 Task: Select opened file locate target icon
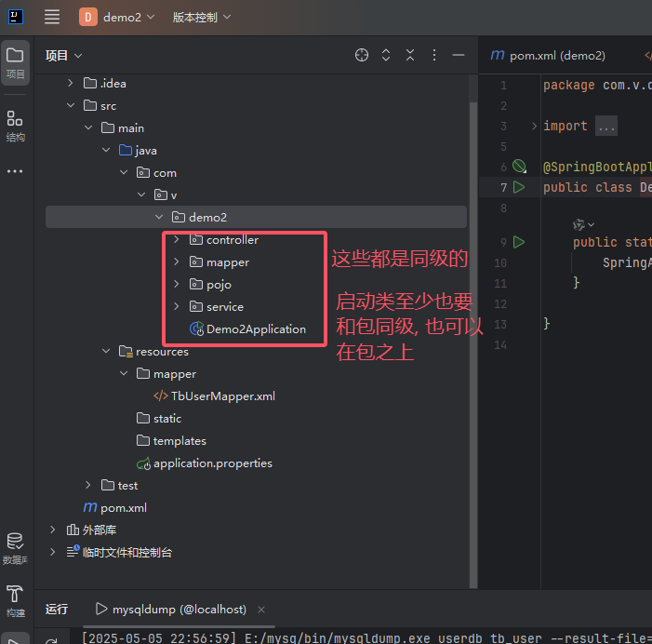pos(362,55)
